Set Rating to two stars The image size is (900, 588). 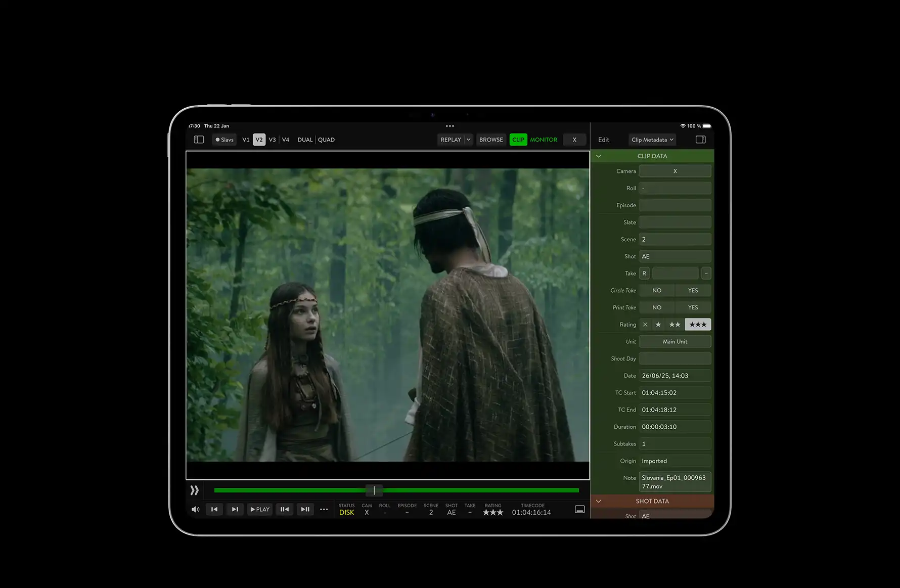tap(674, 325)
